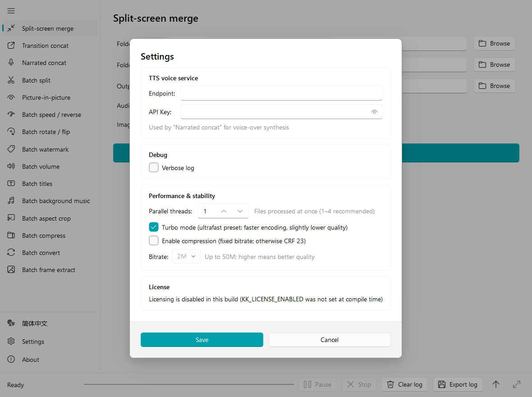The width and height of the screenshot is (532, 397).
Task: Click the scroll-to-top arrow icon
Action: 495,384
